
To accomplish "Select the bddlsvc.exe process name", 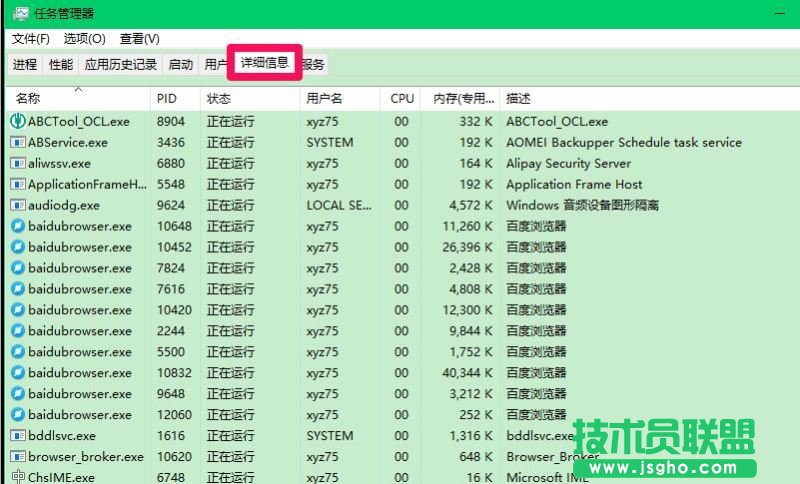I will point(62,436).
